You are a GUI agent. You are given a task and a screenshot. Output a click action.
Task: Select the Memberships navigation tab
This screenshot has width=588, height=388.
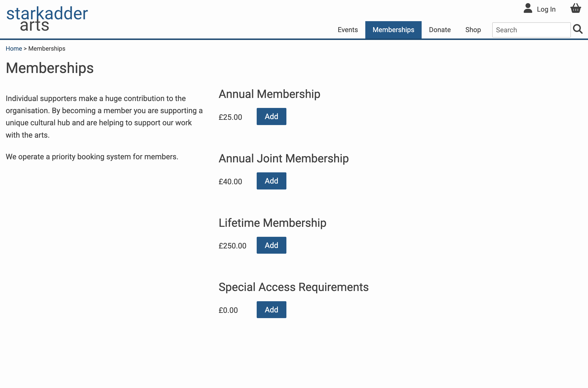393,30
